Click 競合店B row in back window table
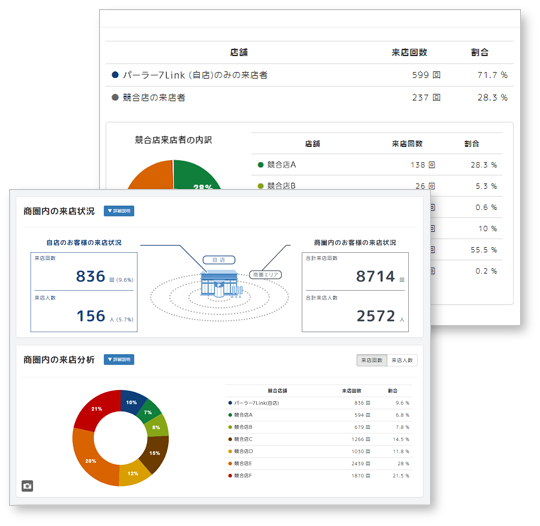This screenshot has width=540, height=526. (377, 184)
